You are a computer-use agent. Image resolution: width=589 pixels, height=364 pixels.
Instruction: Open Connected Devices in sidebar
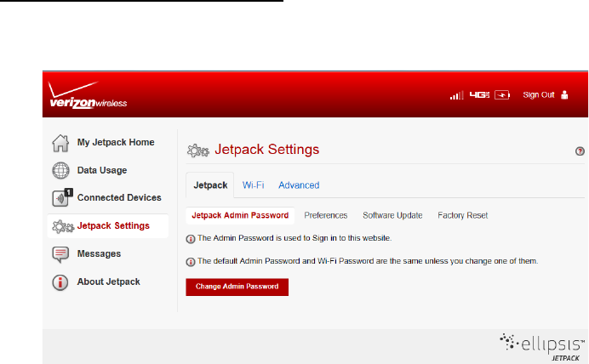click(x=119, y=197)
